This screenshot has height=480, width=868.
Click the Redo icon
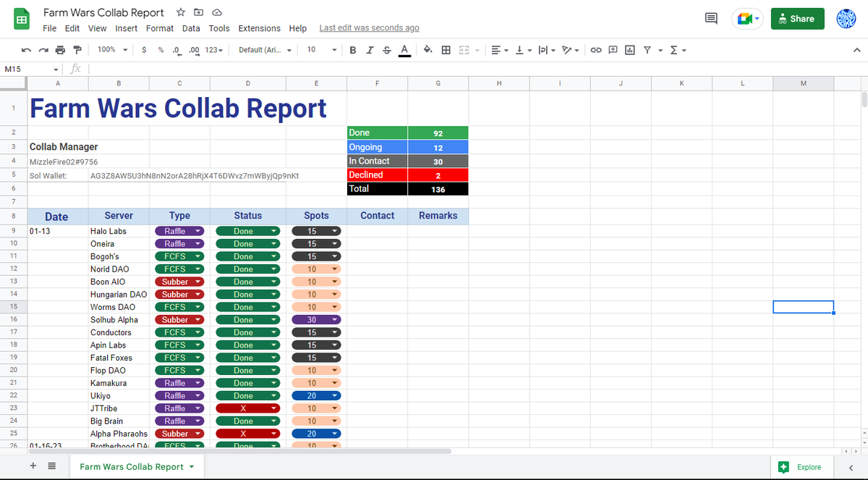(x=43, y=50)
